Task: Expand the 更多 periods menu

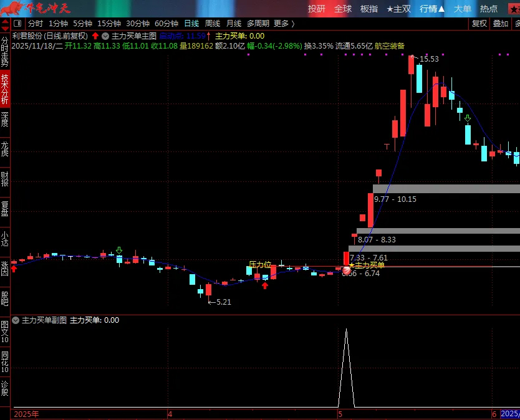Action: 284,24
